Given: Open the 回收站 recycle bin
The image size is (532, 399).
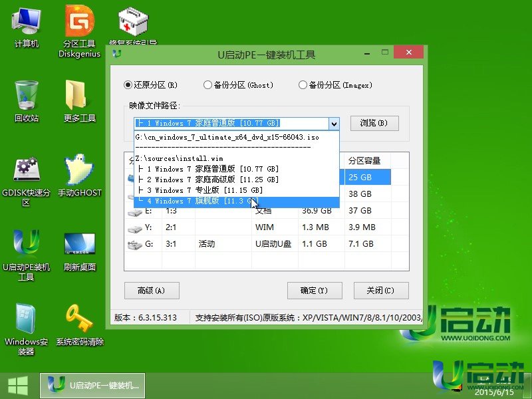Looking at the screenshot, I should pos(27,102).
